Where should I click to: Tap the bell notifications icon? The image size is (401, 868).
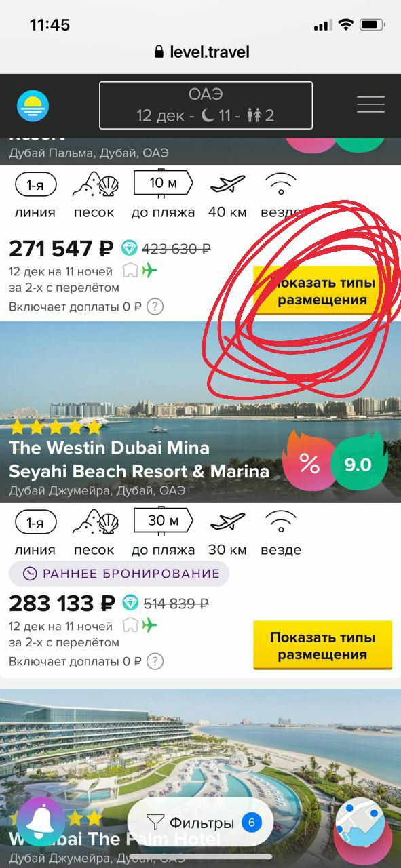tap(41, 822)
